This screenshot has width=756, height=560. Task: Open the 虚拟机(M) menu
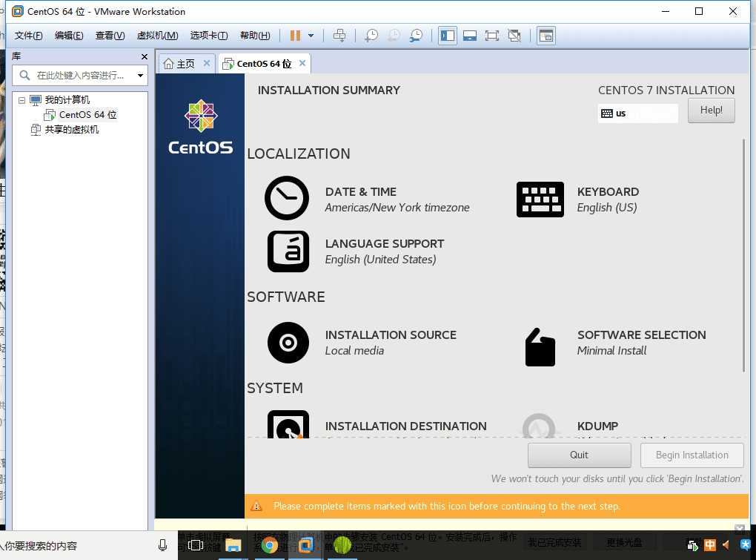tap(157, 36)
